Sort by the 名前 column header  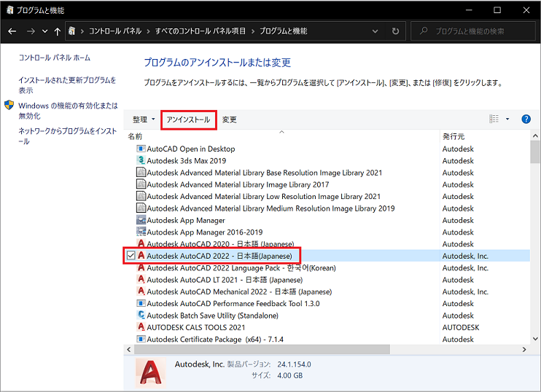coord(135,136)
